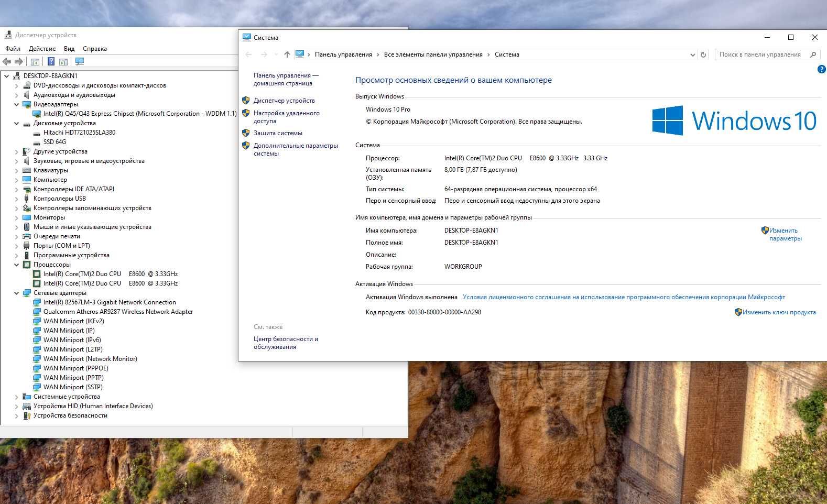This screenshot has height=504, width=827.
Task: Select WAN Miniport (IKEv2) entry
Action: (74, 321)
